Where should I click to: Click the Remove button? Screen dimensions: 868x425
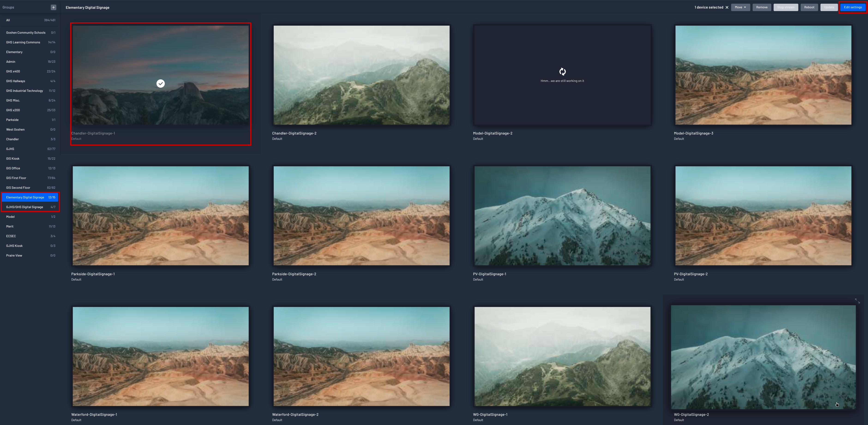[762, 7]
